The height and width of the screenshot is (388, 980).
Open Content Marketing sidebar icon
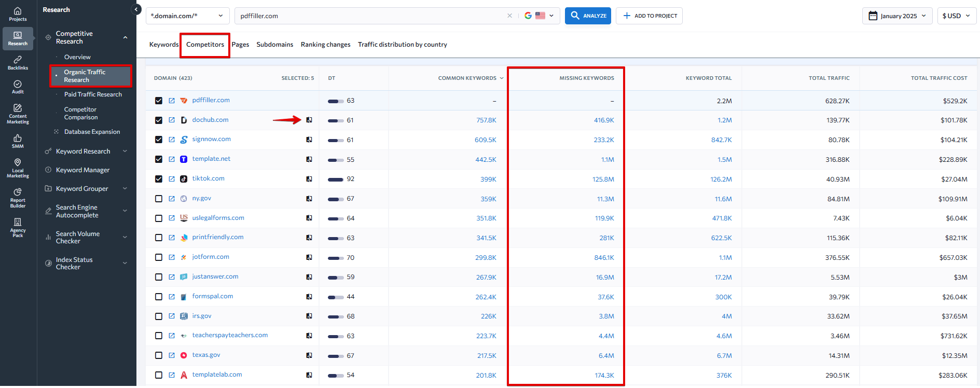click(18, 114)
